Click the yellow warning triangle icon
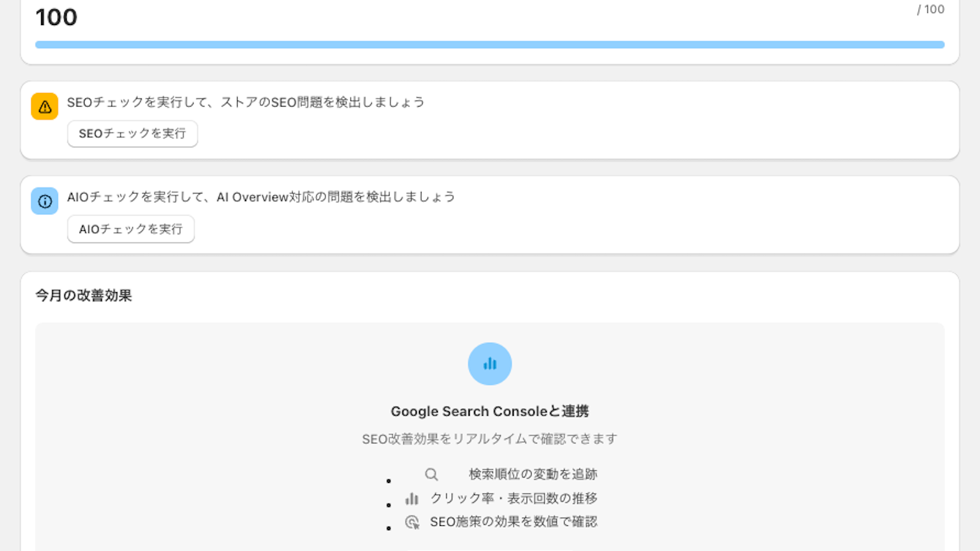 [x=45, y=107]
